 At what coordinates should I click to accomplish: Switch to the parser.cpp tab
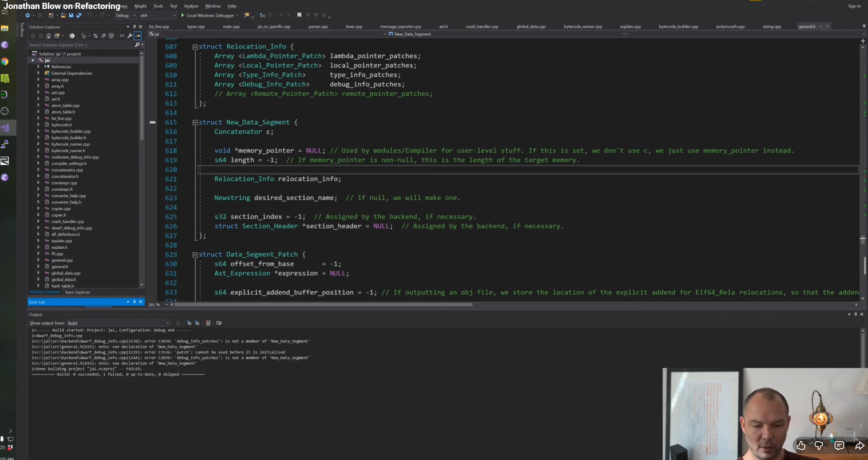point(318,27)
